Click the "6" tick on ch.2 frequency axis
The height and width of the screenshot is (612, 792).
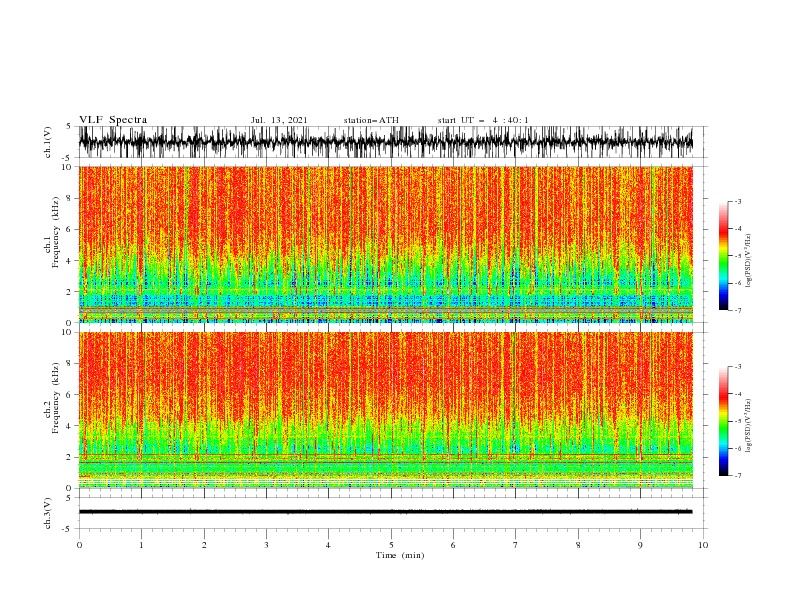point(70,395)
